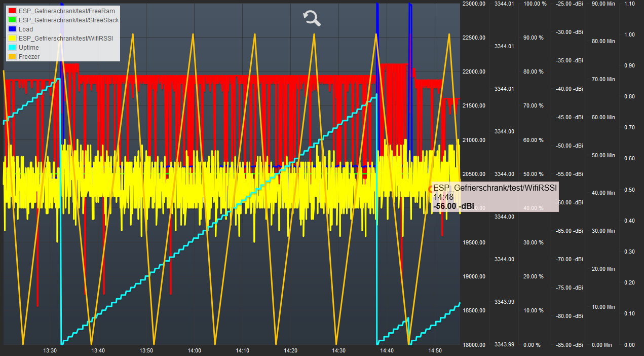
Task: Click the 23000.00 axis value
Action: pos(474,4)
